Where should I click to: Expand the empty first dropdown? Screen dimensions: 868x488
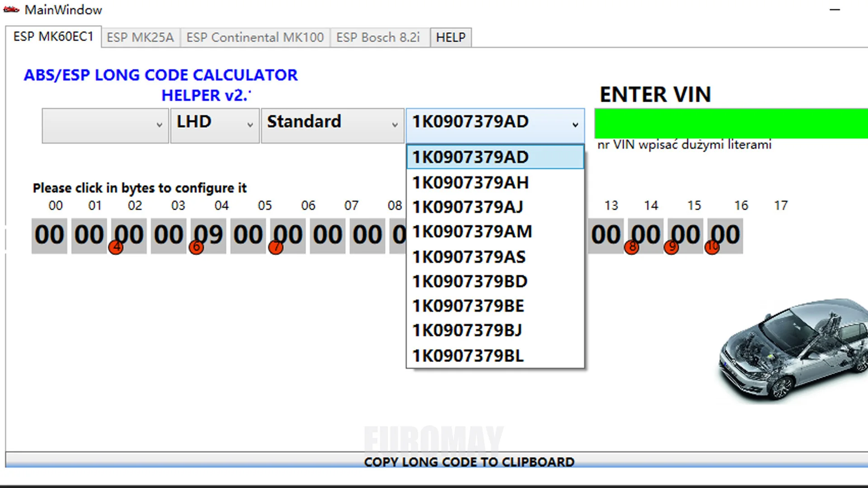pyautogui.click(x=105, y=126)
